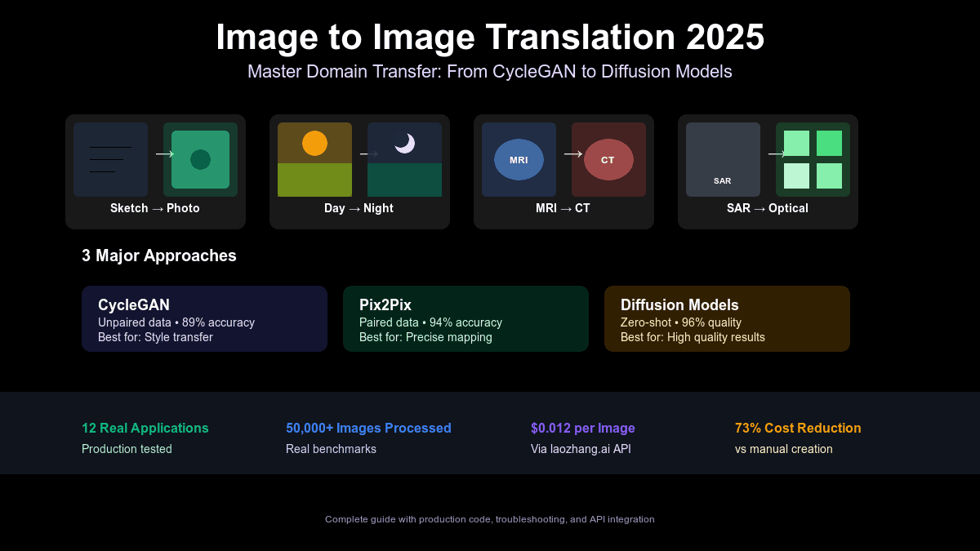
Task: Click the 'Via laozhang.ai API' caption
Action: (581, 449)
